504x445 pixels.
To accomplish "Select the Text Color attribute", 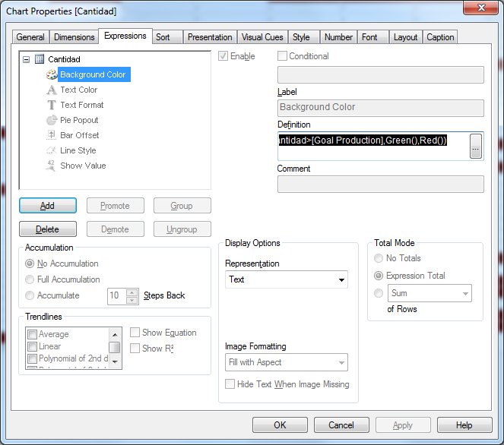I will point(79,90).
